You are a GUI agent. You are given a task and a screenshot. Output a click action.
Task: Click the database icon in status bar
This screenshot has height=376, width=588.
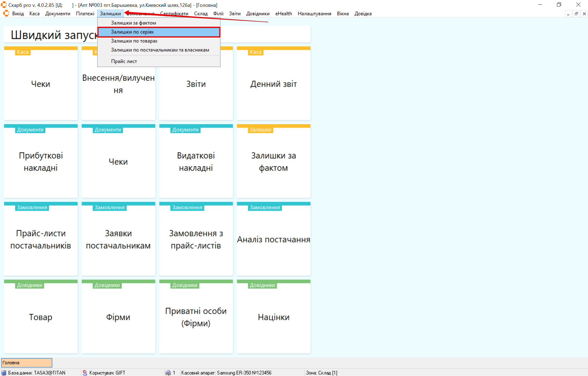tap(4, 373)
